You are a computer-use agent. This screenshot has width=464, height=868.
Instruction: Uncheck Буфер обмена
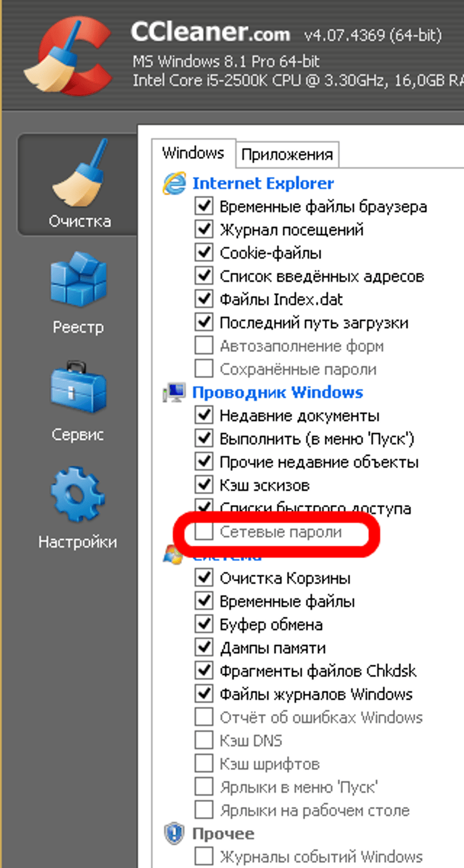point(204,625)
